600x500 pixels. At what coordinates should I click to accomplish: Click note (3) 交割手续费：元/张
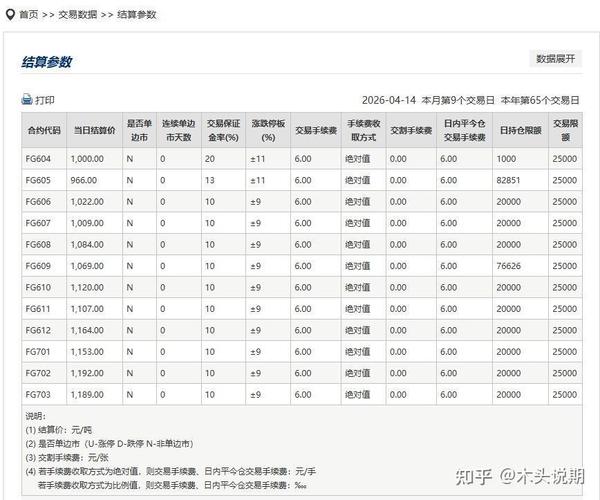pos(67,458)
